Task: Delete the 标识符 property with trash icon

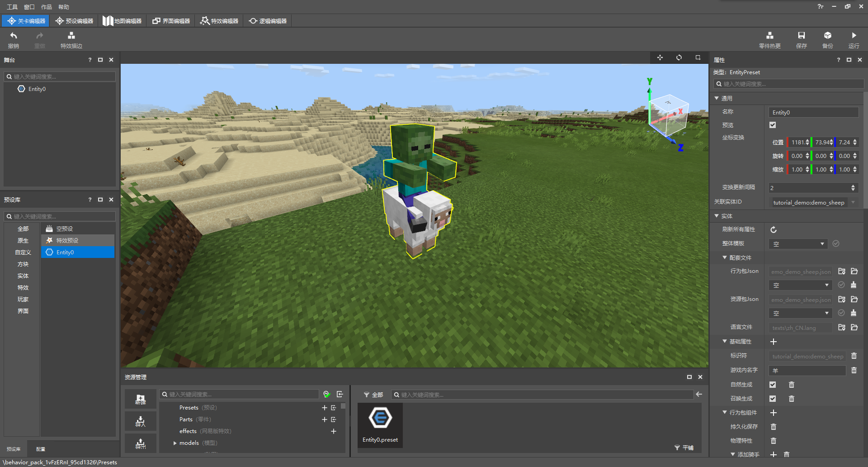Action: (854, 356)
